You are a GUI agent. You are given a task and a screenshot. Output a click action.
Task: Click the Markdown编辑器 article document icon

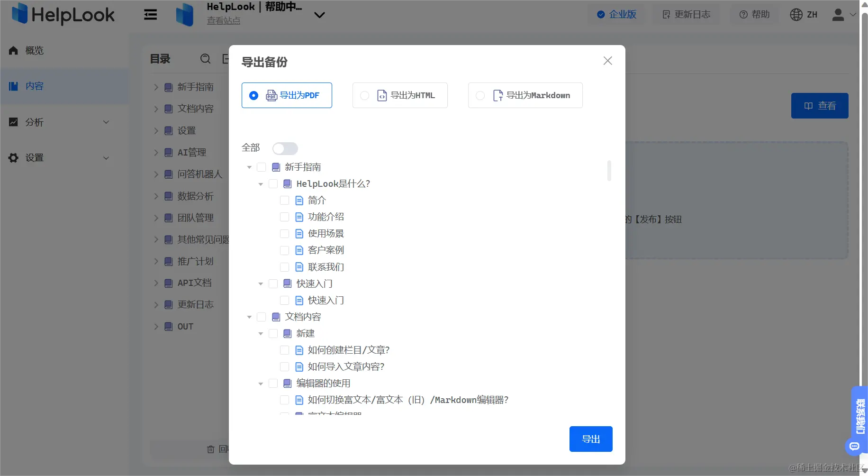pyautogui.click(x=299, y=400)
